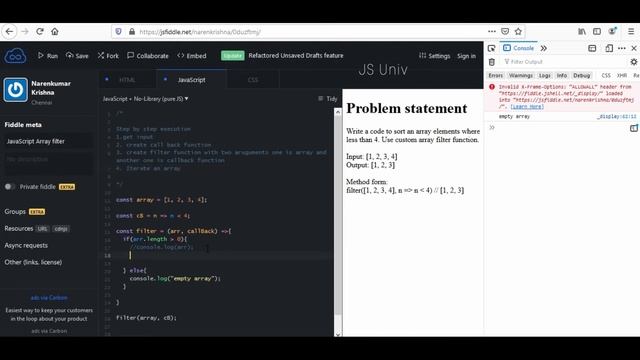This screenshot has height=360, width=640.
Task: Expand Other (links, license) section
Action: (x=33, y=262)
